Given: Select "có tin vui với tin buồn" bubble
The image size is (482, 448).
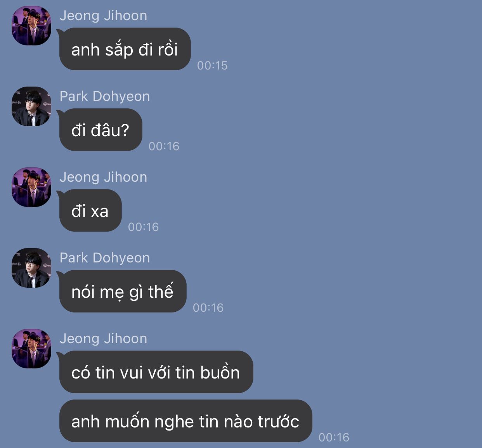Looking at the screenshot, I should 156,372.
